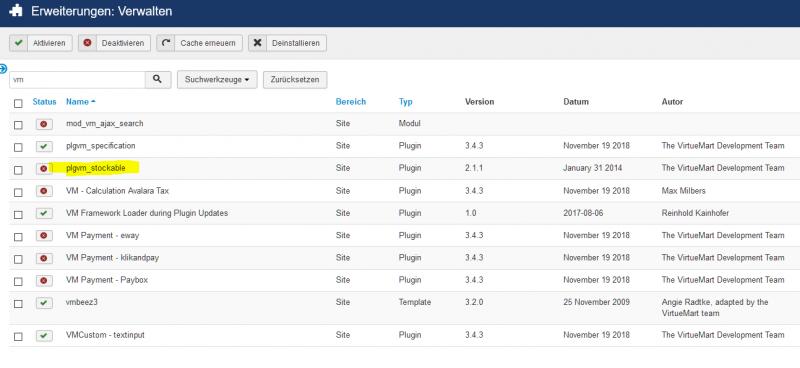800x368 pixels.
Task: Select checkbox for plgvm_specification
Action: coord(18,148)
